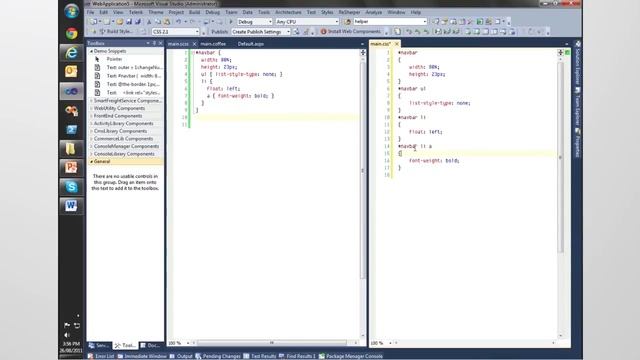Close the main.css tab

(x=396, y=43)
